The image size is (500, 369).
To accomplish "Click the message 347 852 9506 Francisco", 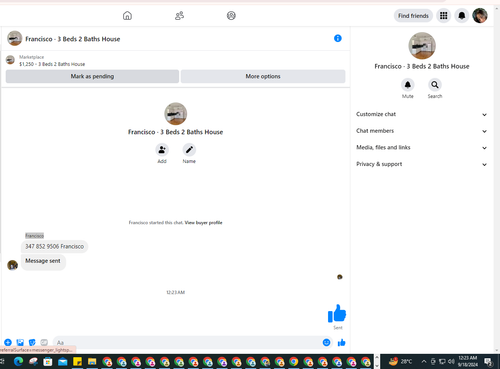I will coord(55,247).
